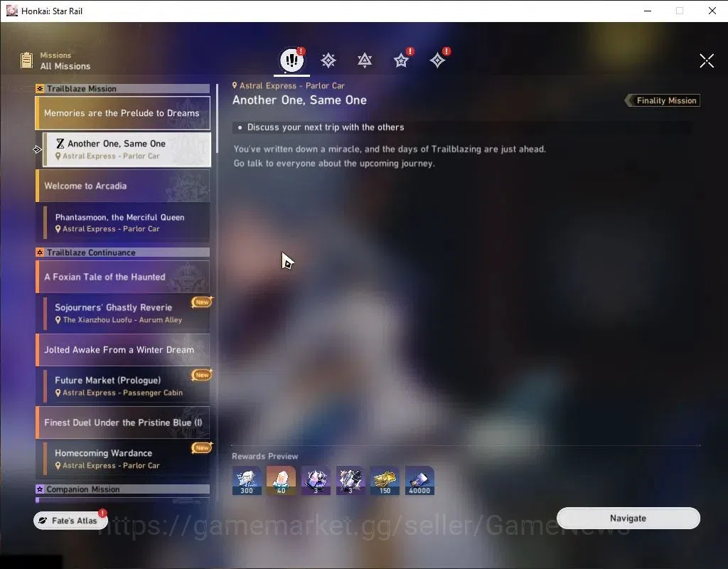Open Jolted Awake From a Winter Dream
Image resolution: width=728 pixels, height=569 pixels.
[x=123, y=350]
